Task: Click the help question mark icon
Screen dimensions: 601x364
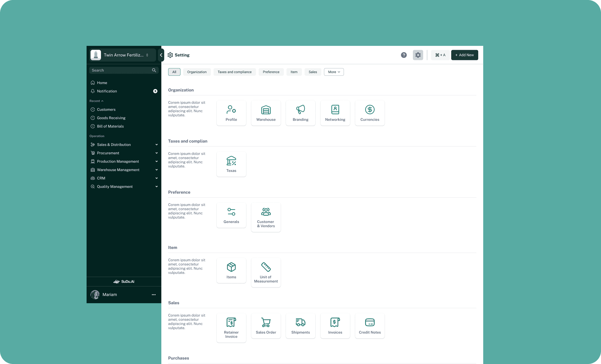Action: click(404, 55)
